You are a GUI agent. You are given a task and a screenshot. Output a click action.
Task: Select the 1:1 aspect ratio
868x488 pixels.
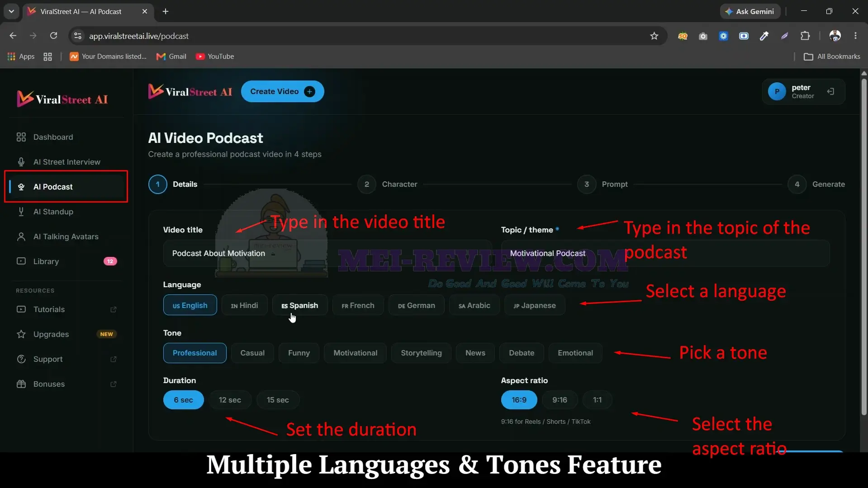(597, 400)
